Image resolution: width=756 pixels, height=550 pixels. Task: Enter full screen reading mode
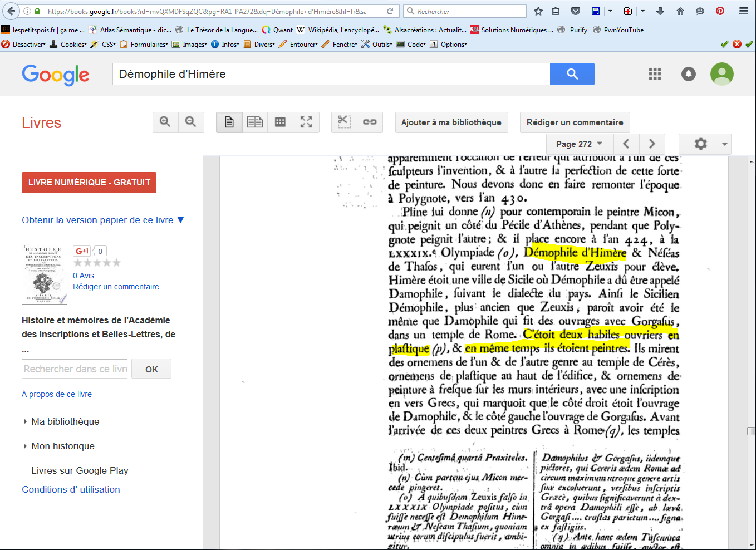306,122
